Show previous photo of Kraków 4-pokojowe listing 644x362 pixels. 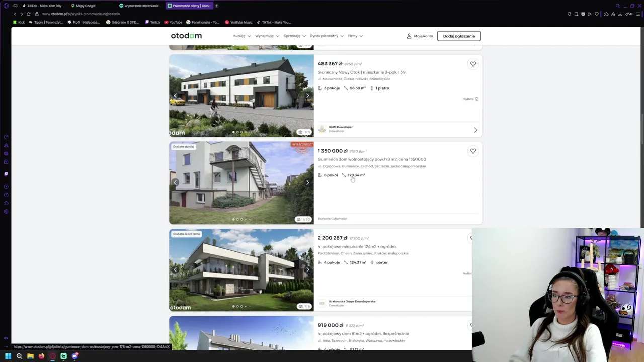tap(175, 269)
